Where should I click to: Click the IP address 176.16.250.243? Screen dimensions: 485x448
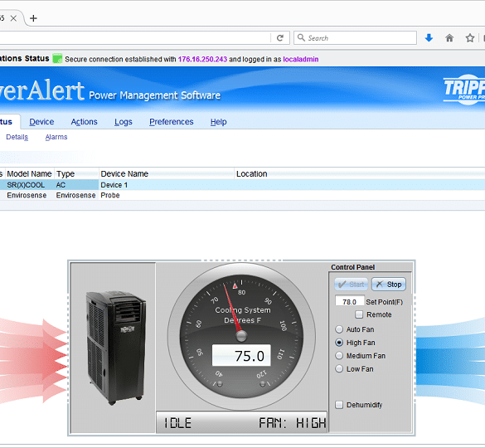(202, 59)
